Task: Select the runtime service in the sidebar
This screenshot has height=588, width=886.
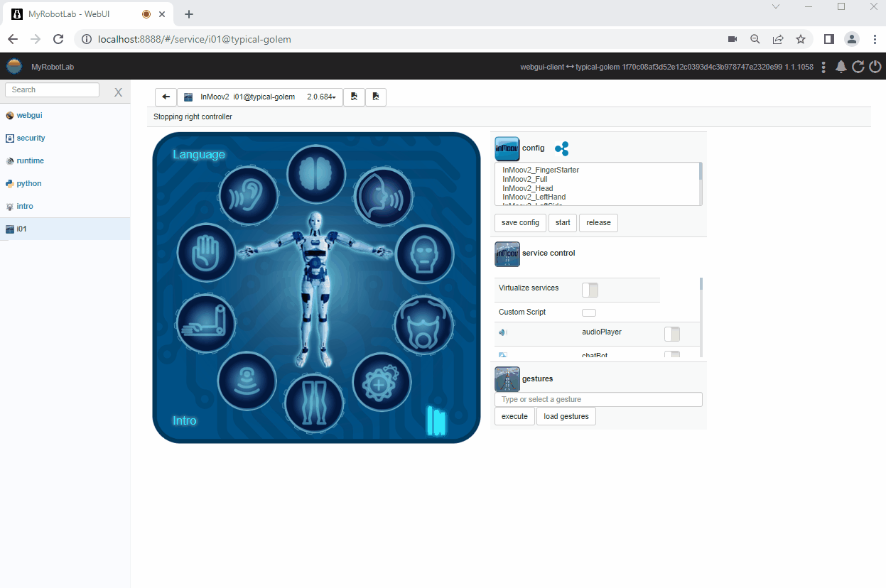Action: click(x=30, y=160)
